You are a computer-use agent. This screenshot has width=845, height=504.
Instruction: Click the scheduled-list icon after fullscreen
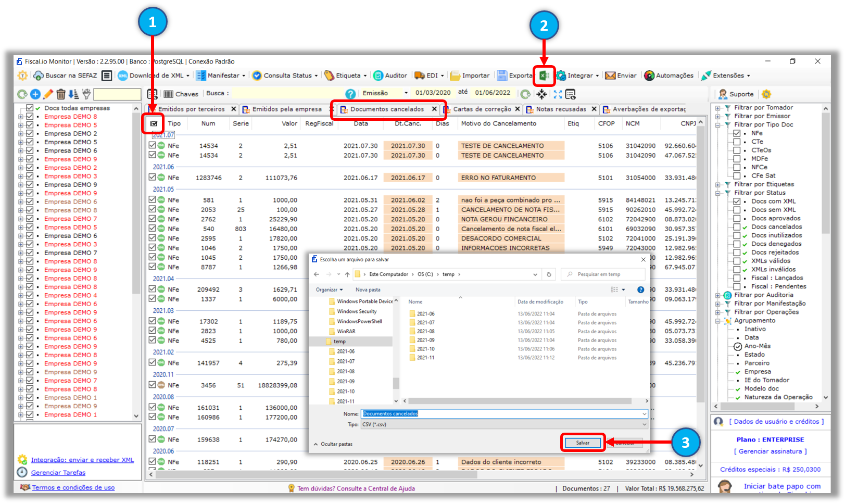coord(571,94)
